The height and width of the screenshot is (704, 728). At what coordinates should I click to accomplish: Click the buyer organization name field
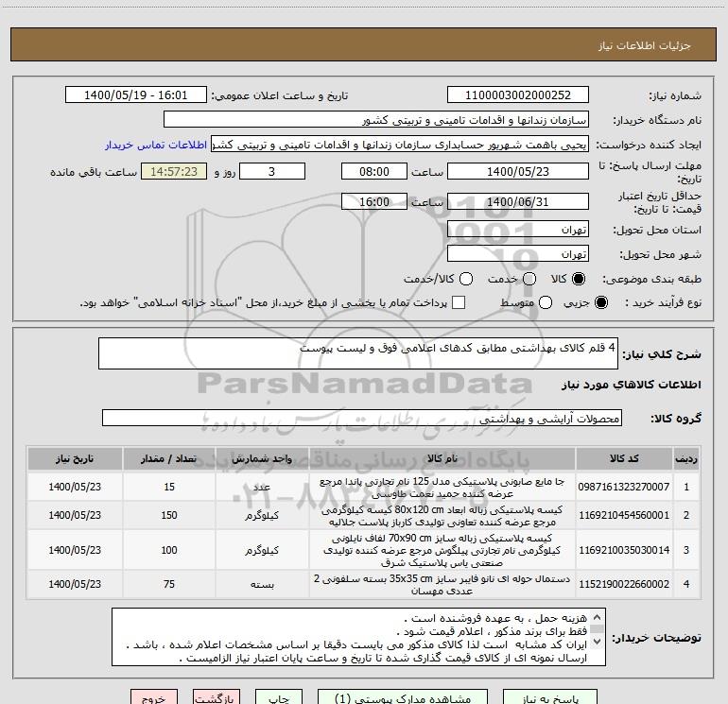(376, 120)
